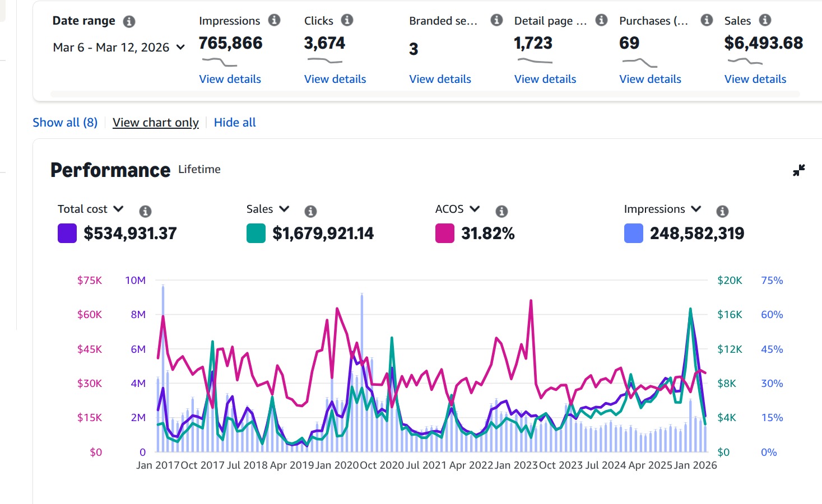Click the info icon next to Clicks
This screenshot has height=504, width=822.
pyautogui.click(x=347, y=20)
